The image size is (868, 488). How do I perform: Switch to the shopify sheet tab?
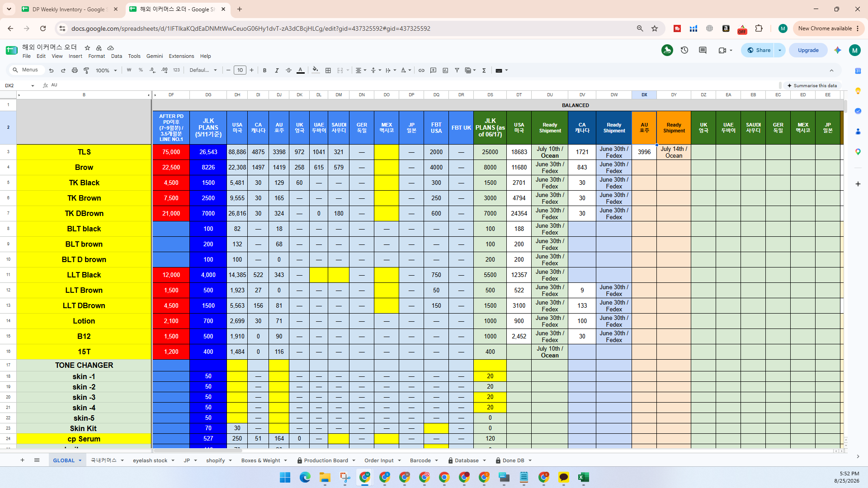coord(215,460)
